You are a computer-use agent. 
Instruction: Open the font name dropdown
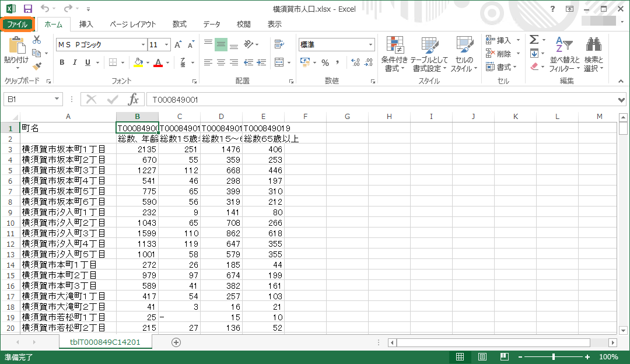tap(143, 45)
